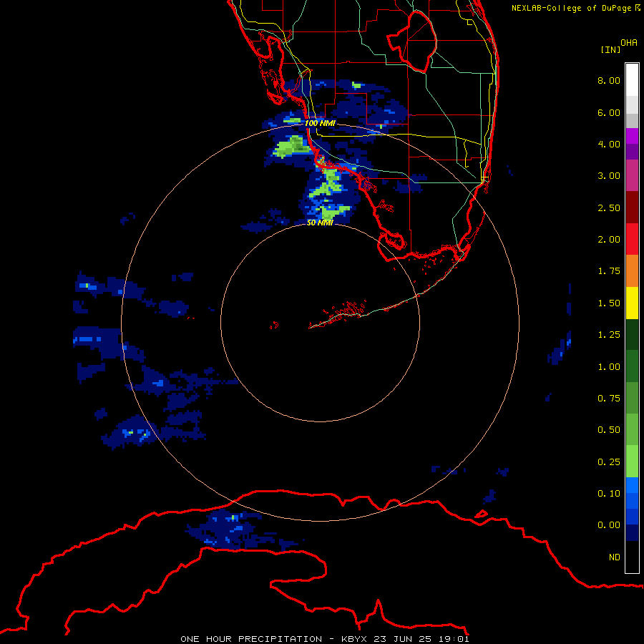
Task: Click the dark red 2.50 legend swatch
Action: point(632,208)
